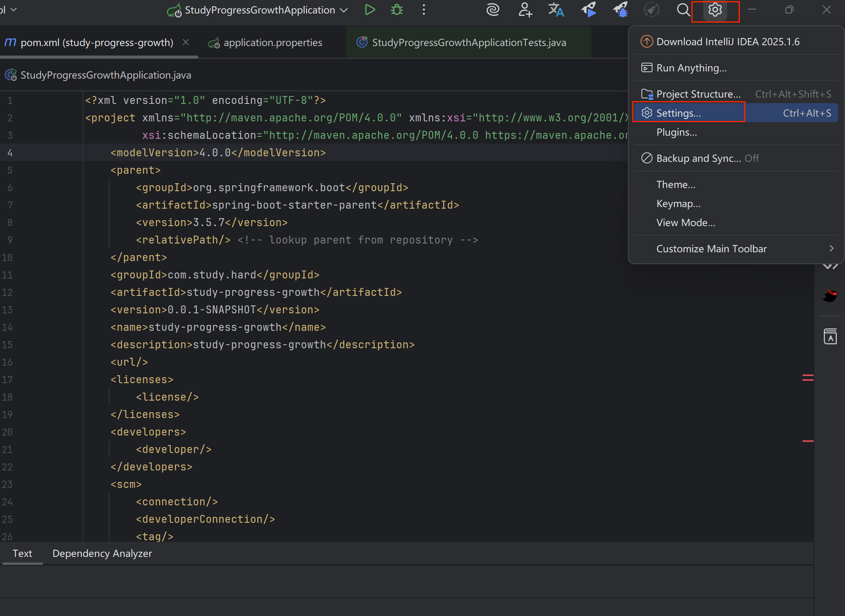Toggle Backup and Sync off state
This screenshot has width=845, height=616.
coord(699,158)
